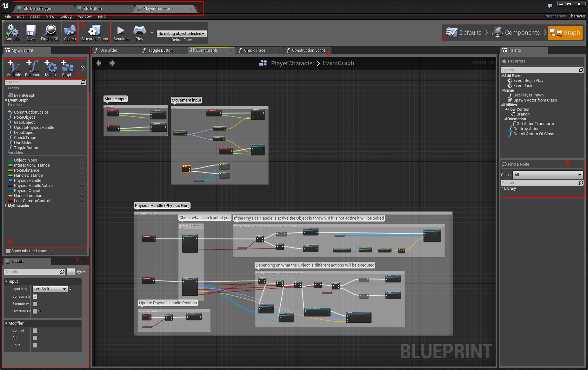Open debug object selector dropdown

[182, 33]
